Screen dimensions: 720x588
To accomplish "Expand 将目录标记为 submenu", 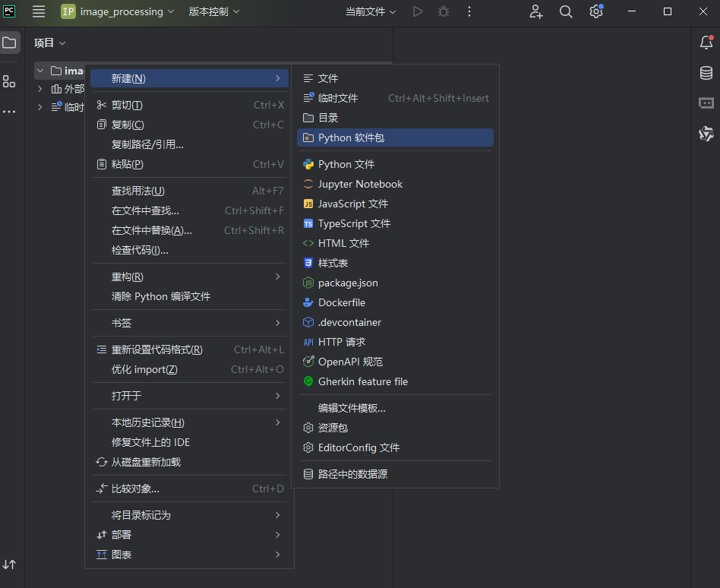I will 189,515.
